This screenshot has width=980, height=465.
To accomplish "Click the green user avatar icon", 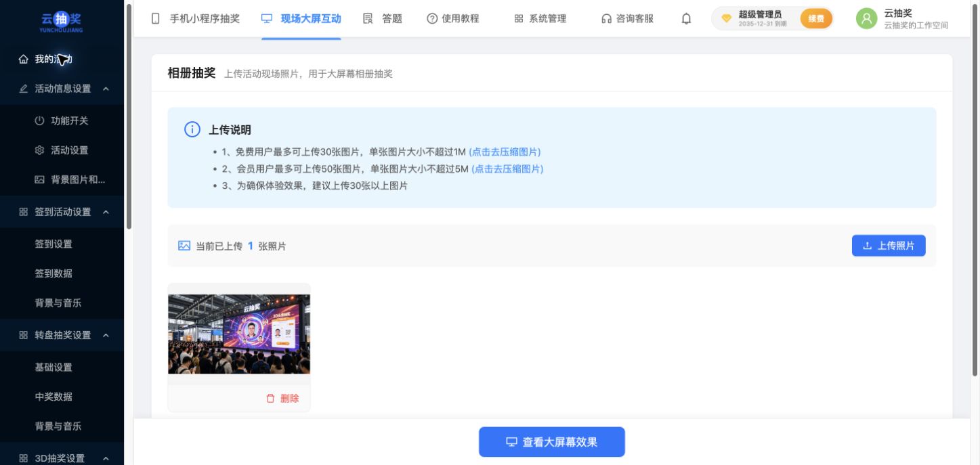I will [866, 18].
